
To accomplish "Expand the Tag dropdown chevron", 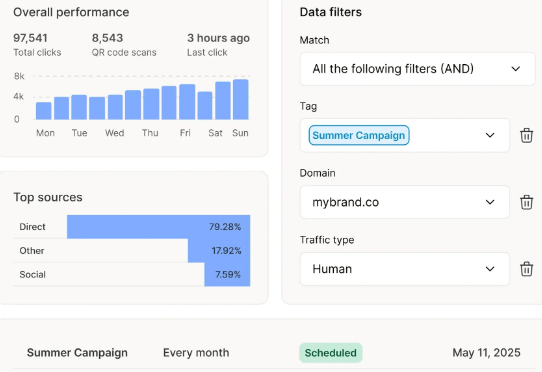I will (490, 135).
